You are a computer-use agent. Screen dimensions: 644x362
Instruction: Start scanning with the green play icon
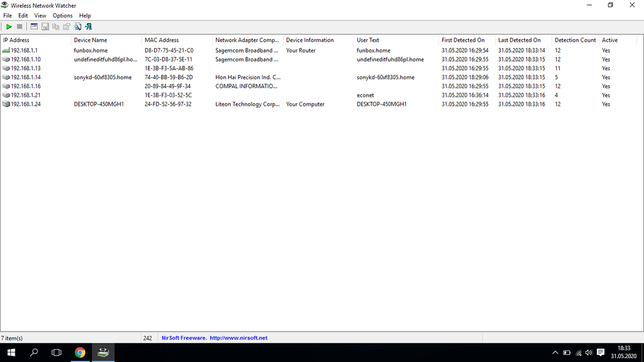8,26
